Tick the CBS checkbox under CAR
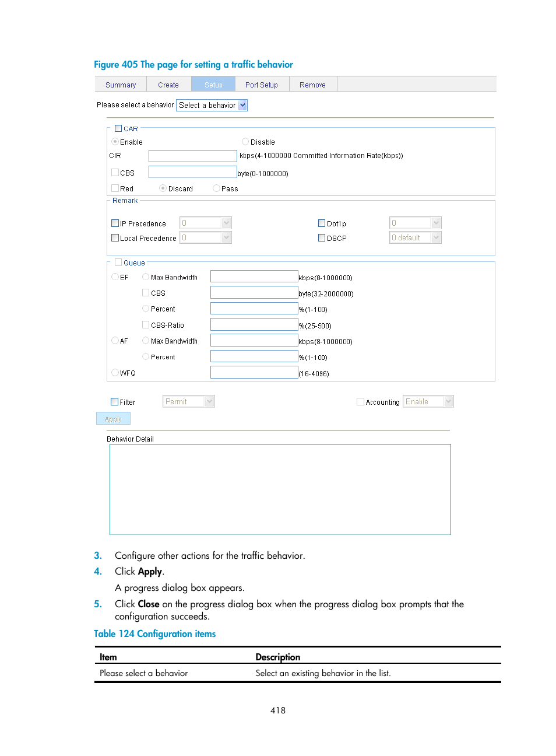556x756 pixels. pos(115,173)
